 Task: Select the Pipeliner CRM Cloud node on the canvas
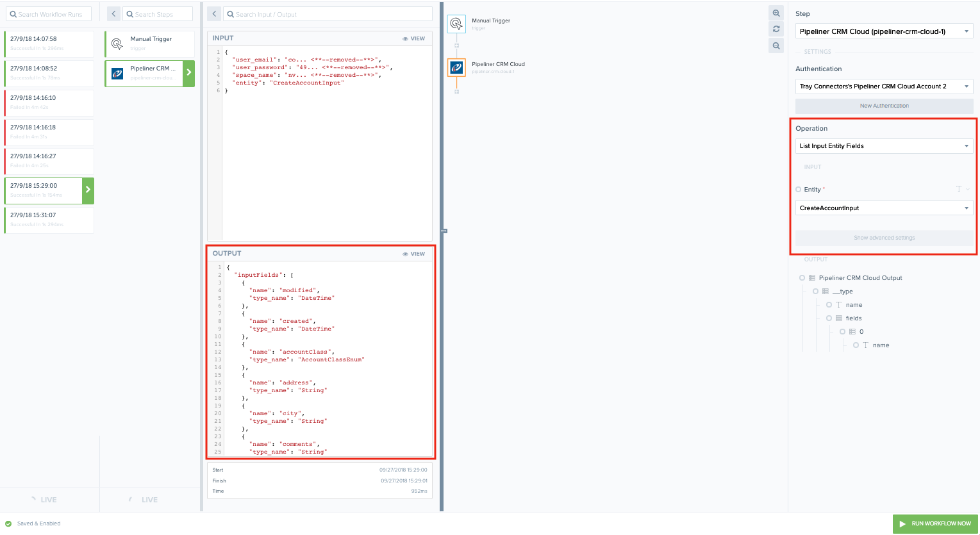[456, 67]
